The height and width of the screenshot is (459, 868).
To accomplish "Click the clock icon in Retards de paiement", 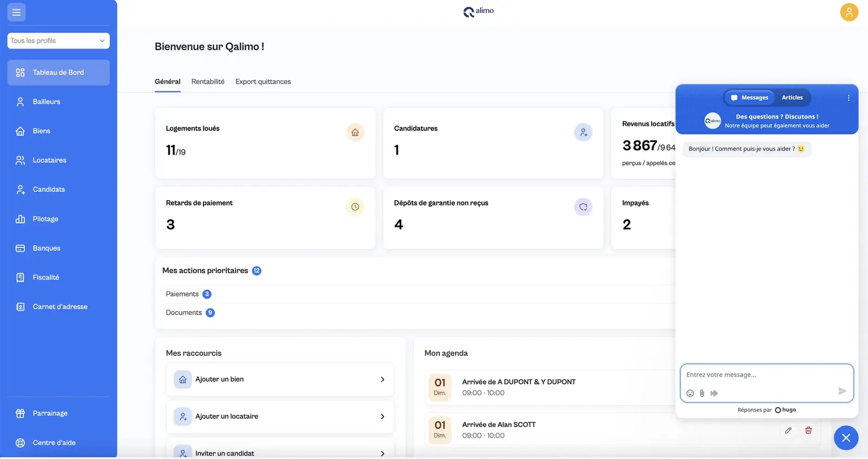I will pos(355,207).
